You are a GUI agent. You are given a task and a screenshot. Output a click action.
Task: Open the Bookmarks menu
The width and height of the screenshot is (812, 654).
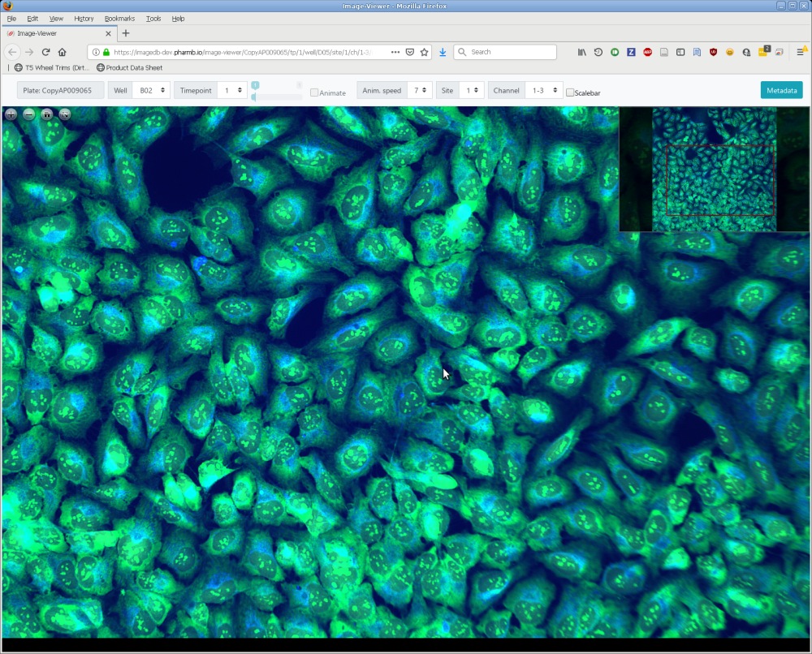(x=119, y=19)
